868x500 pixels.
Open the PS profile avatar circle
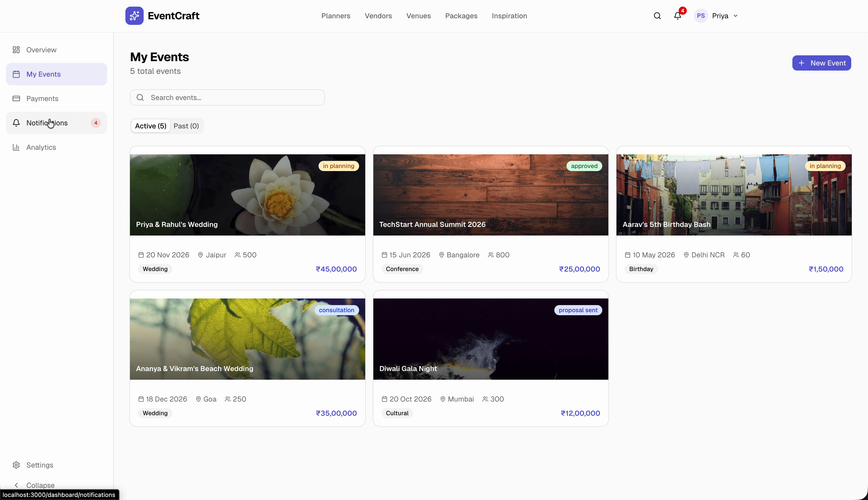701,15
